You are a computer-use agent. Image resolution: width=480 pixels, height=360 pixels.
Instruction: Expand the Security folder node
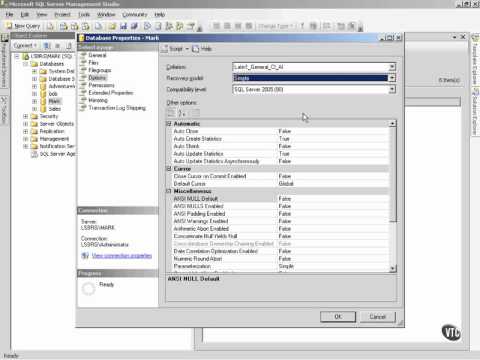(x=26, y=116)
